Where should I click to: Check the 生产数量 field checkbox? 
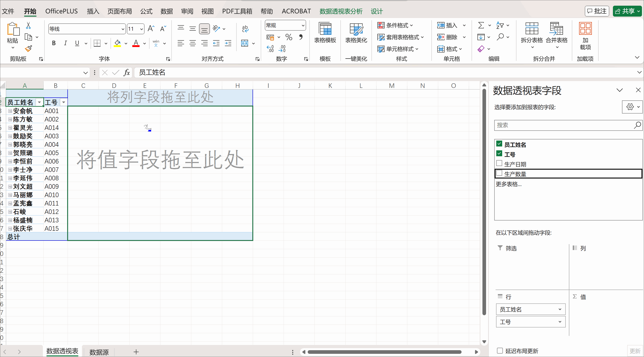point(499,173)
